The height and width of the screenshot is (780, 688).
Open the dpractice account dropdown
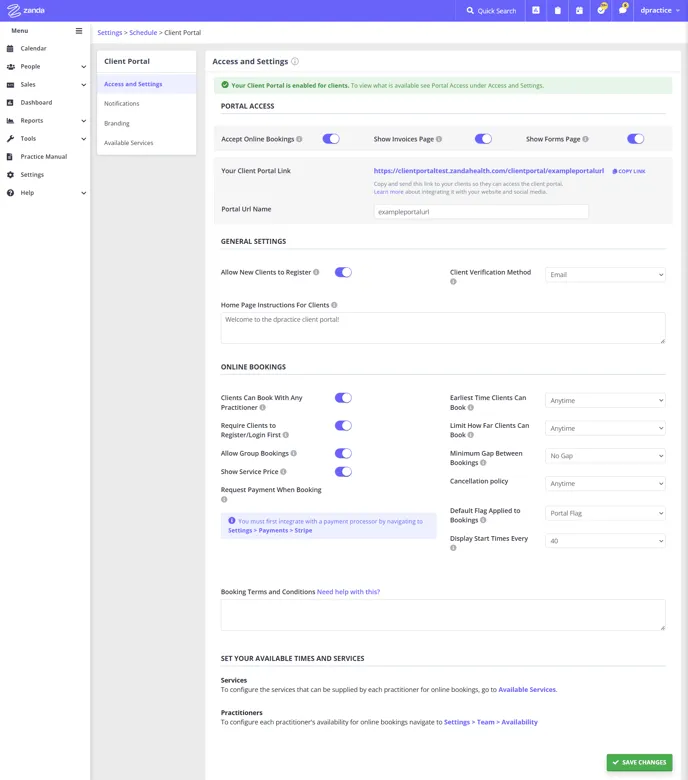660,10
